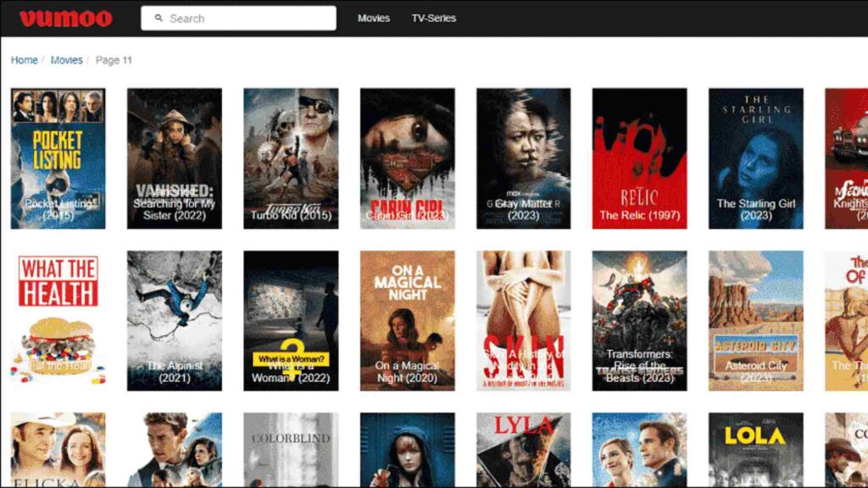Select Vanished: Searching for My Sister poster
The width and height of the screenshot is (868, 488).
pyautogui.click(x=174, y=158)
